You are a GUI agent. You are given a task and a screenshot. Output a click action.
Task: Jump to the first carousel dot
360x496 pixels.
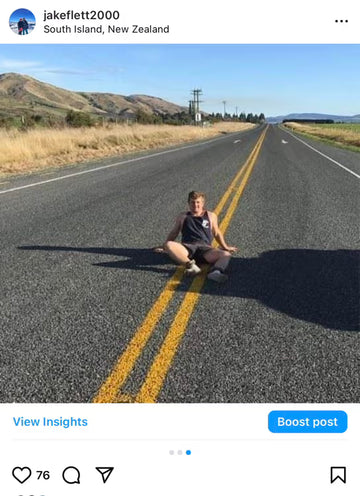171,452
